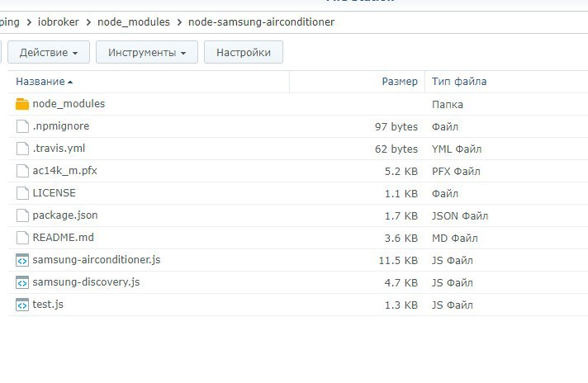This screenshot has width=588, height=383.
Task: Click the Настройки button
Action: click(244, 52)
